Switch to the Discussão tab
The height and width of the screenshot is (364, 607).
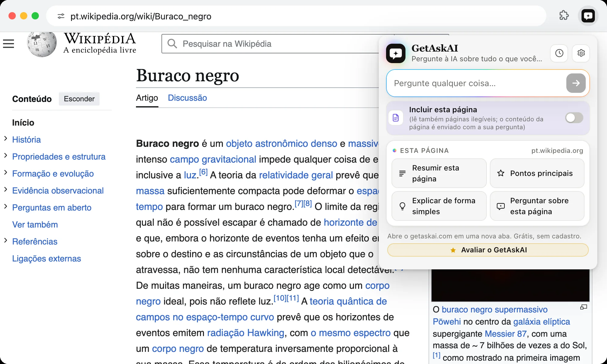[187, 98]
